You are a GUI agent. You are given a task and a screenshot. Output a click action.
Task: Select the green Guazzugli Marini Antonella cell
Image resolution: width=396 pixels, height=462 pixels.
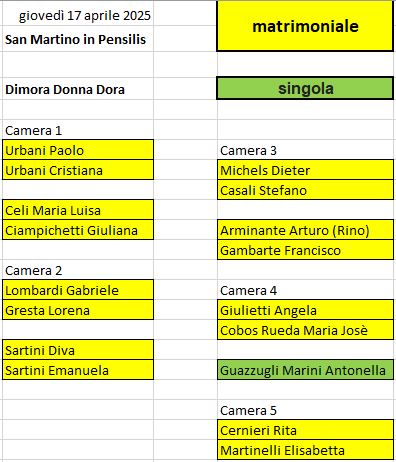[x=305, y=370]
